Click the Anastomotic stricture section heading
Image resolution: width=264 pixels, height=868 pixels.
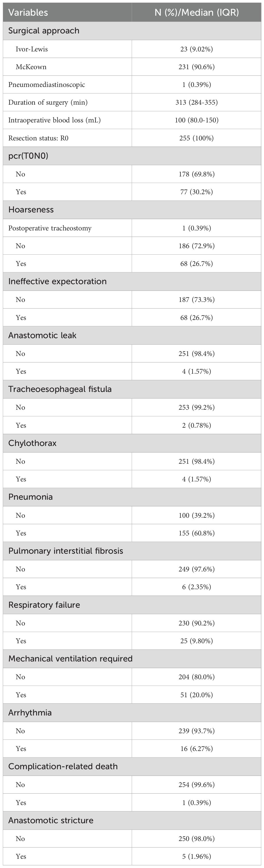point(51,820)
